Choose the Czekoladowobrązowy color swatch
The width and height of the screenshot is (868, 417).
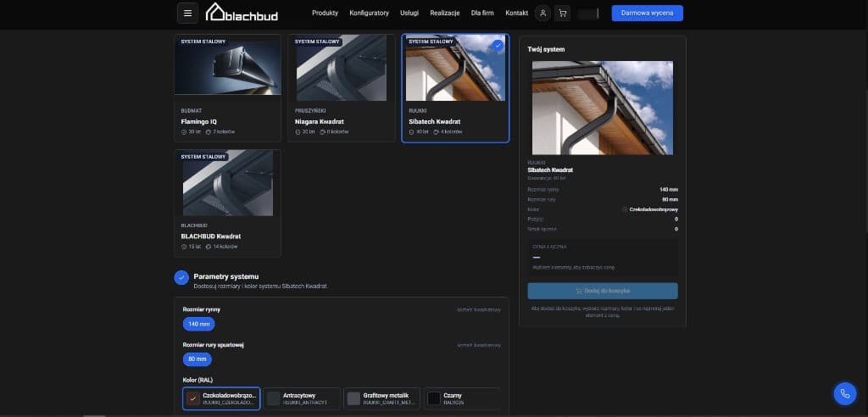[221, 398]
